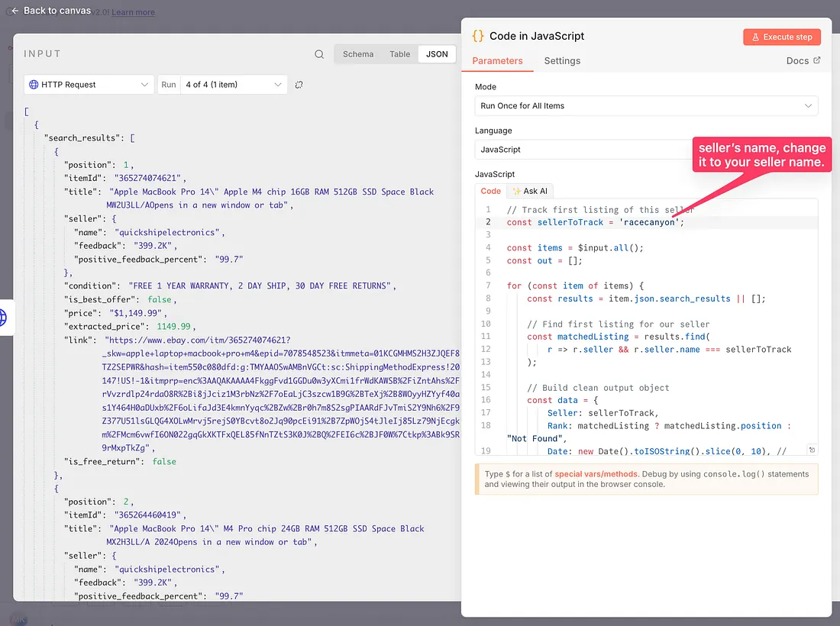Switch input view to Table
The image size is (840, 626).
pyautogui.click(x=399, y=54)
